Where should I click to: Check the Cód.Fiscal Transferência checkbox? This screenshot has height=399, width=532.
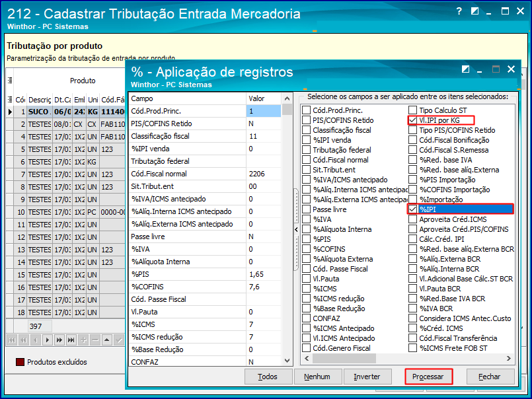coord(412,338)
